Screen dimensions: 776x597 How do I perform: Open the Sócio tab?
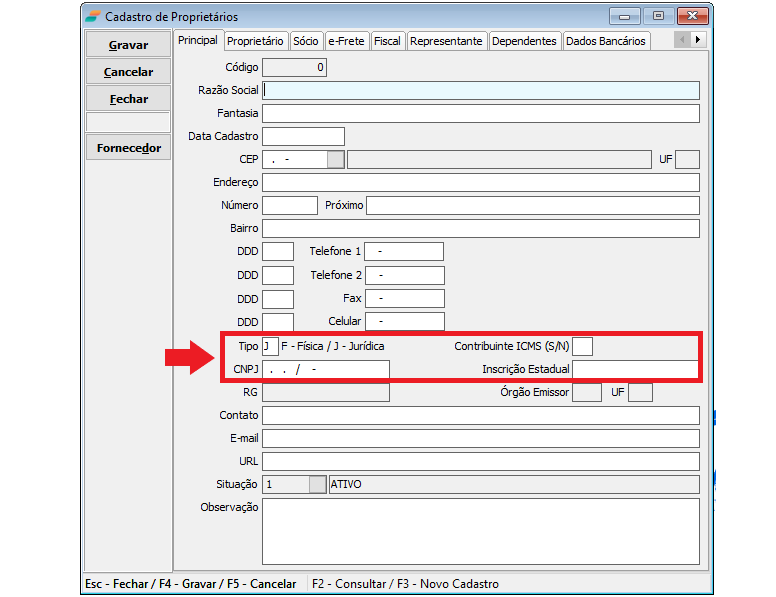305,41
